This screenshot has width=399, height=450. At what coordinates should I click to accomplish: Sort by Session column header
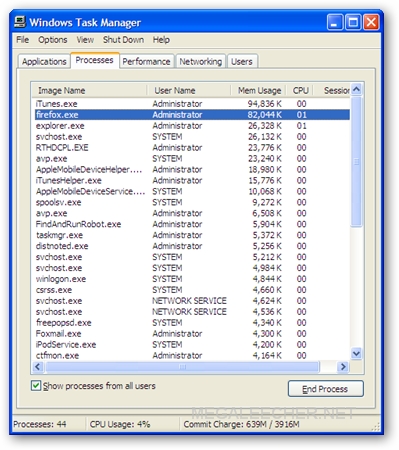332,90
